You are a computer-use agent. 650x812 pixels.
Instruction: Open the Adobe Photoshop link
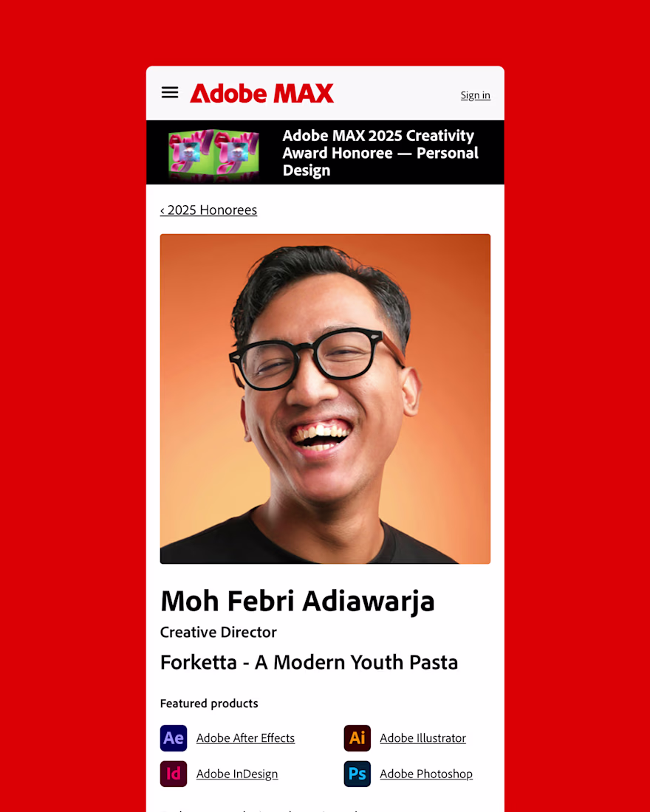(x=426, y=774)
